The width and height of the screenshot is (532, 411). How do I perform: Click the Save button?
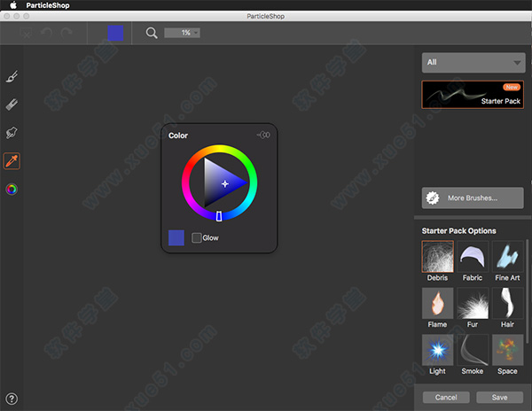pos(500,397)
